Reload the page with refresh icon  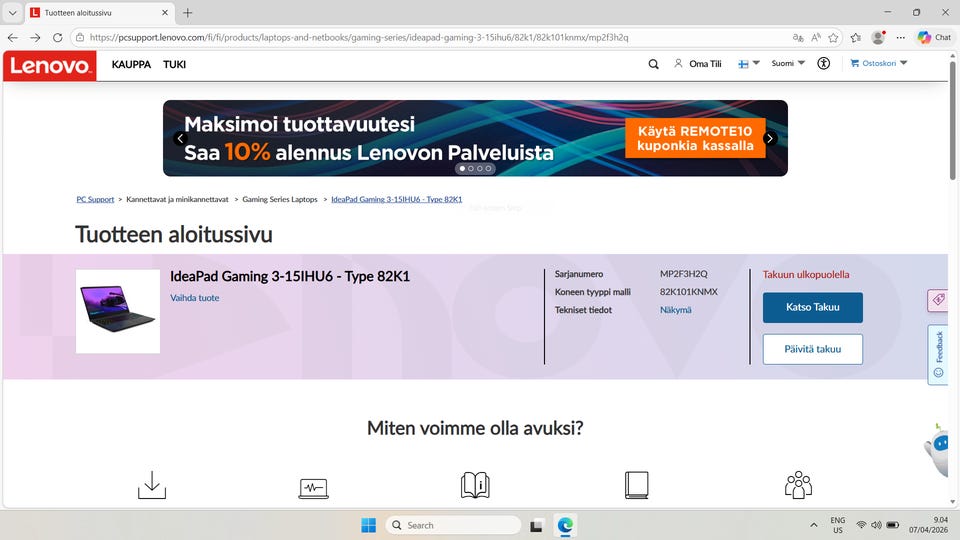58,37
